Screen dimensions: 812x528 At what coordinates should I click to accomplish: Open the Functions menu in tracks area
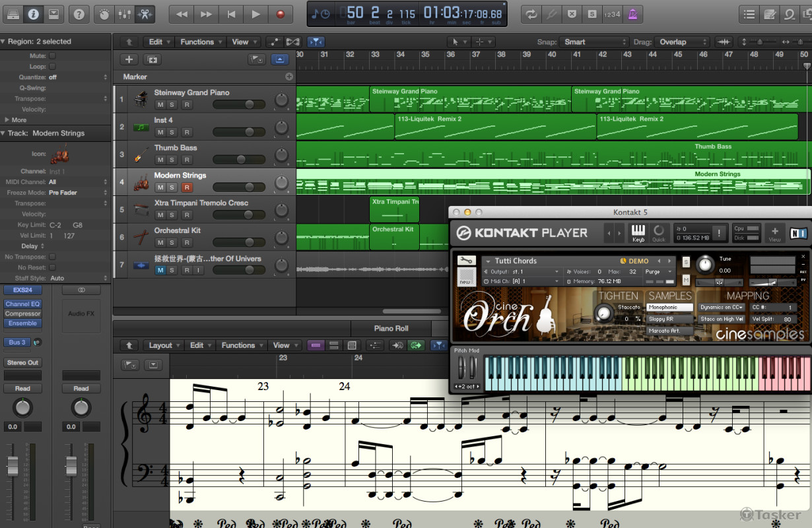click(x=197, y=42)
